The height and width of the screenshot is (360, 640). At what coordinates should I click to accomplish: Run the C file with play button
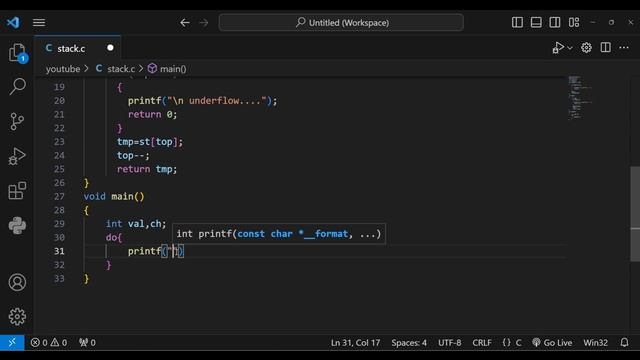click(x=558, y=48)
